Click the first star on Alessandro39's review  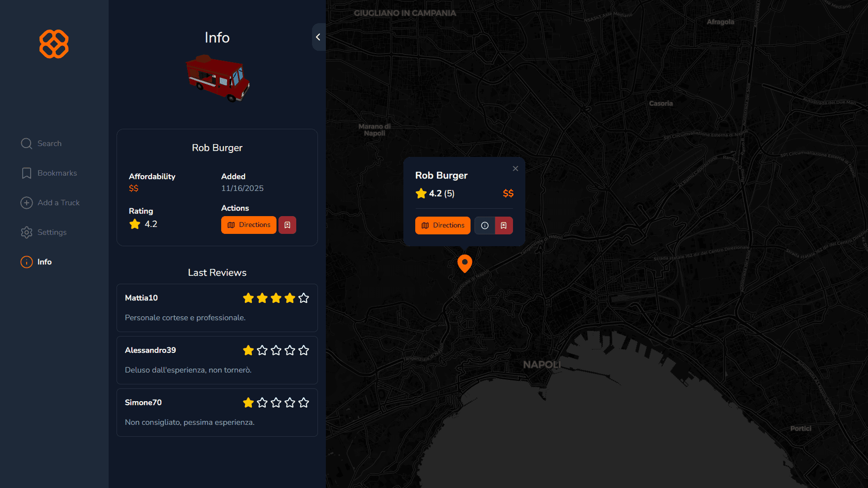pyautogui.click(x=248, y=350)
